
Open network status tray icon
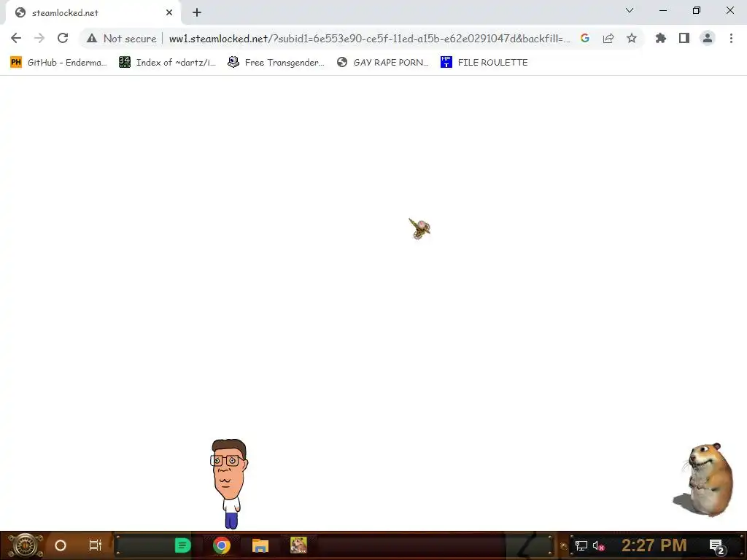pos(581,545)
